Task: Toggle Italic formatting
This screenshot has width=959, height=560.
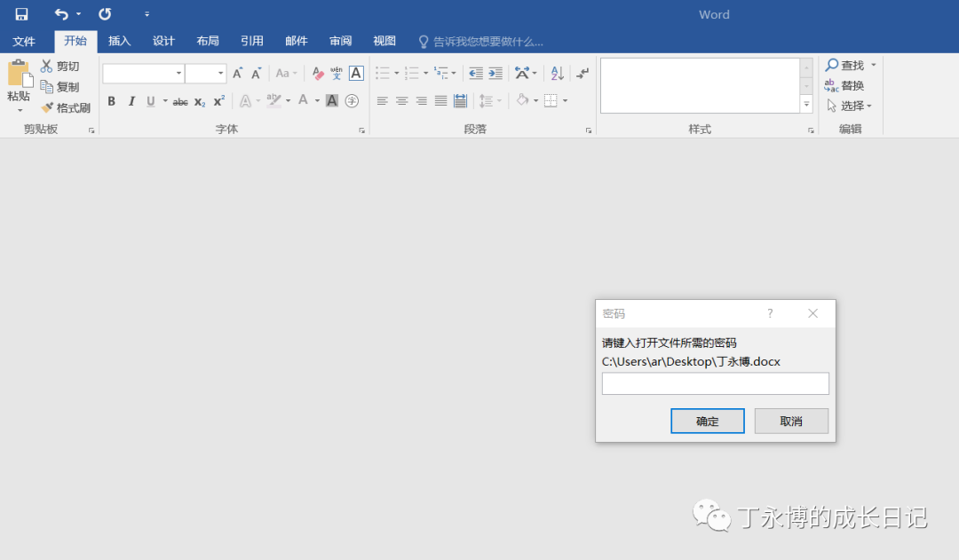Action: (131, 101)
